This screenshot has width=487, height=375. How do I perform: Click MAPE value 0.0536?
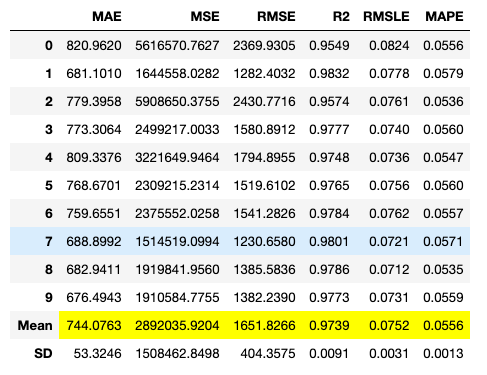coord(443,101)
